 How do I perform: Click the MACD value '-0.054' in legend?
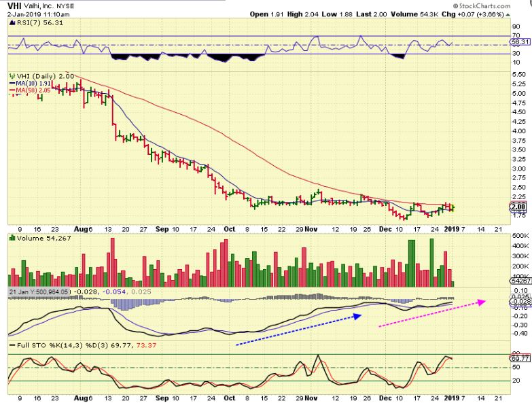tap(114, 292)
